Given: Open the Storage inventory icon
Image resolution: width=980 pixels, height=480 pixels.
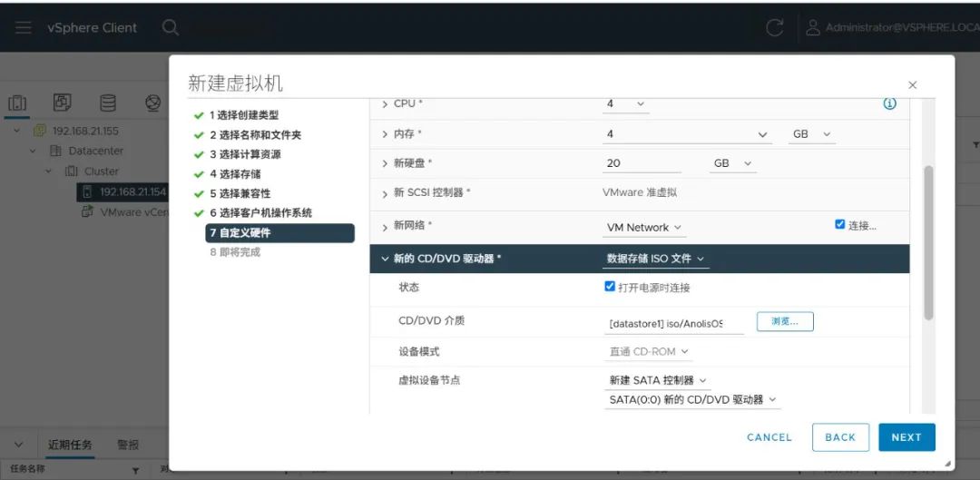Looking at the screenshot, I should tap(108, 103).
